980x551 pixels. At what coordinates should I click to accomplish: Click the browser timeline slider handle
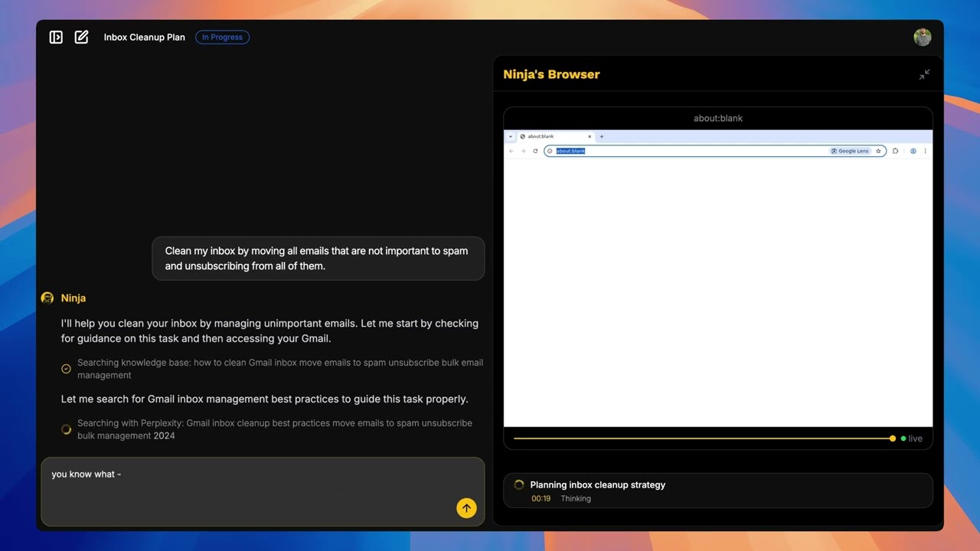[x=893, y=439]
